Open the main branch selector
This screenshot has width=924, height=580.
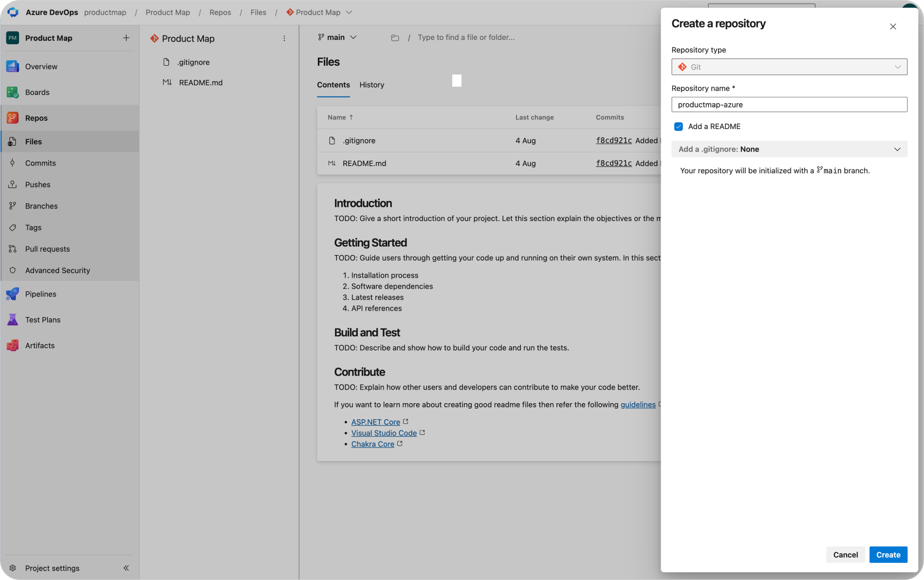[x=337, y=37]
